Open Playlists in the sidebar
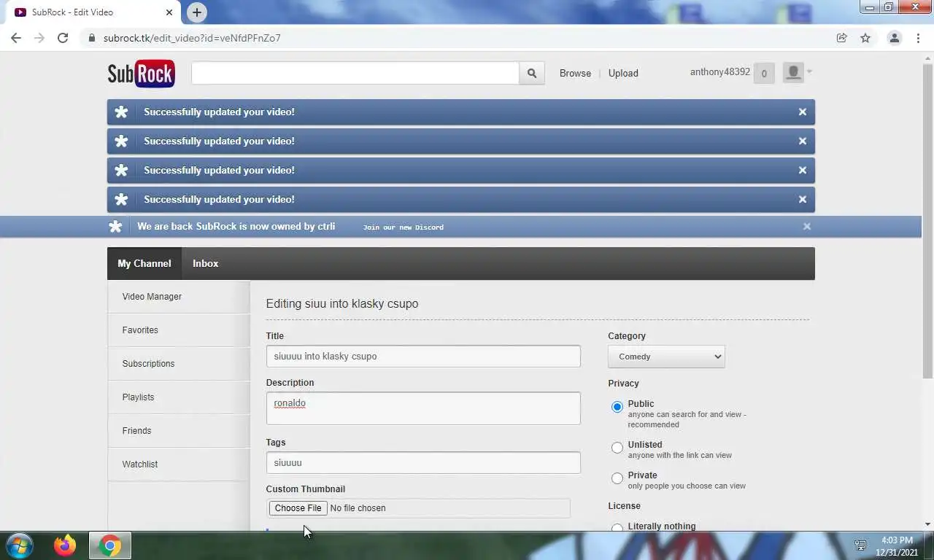Viewport: 934px width, 560px height. [179, 397]
